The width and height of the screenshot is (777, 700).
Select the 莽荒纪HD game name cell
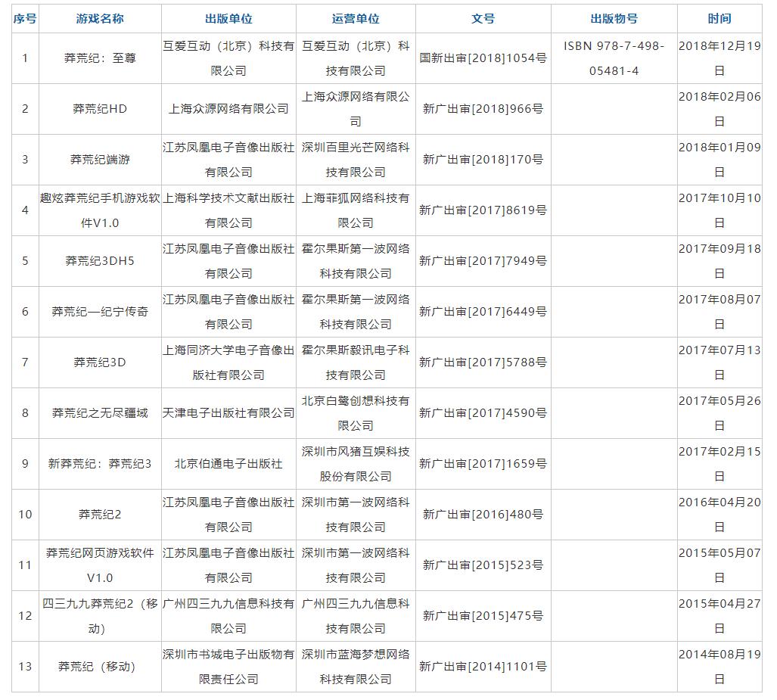[100, 109]
